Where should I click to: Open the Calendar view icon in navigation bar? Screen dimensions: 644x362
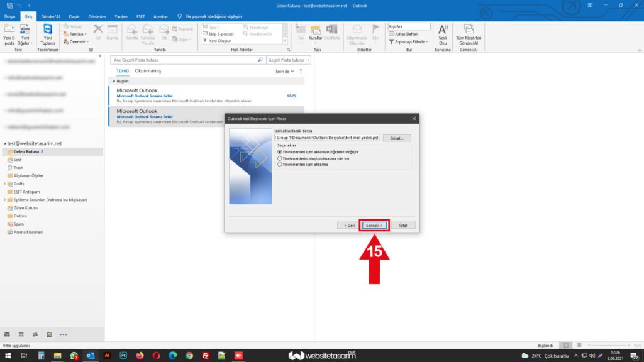coord(21,334)
